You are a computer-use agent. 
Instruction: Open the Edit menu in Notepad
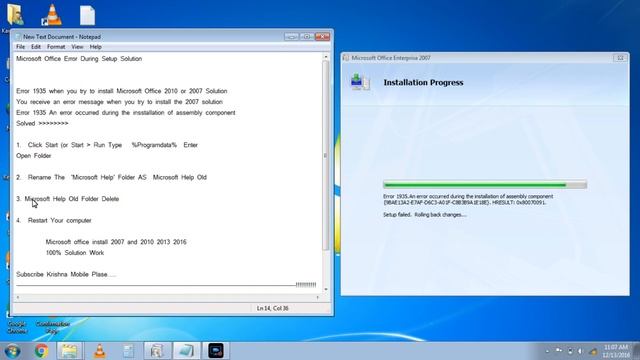pyautogui.click(x=36, y=47)
